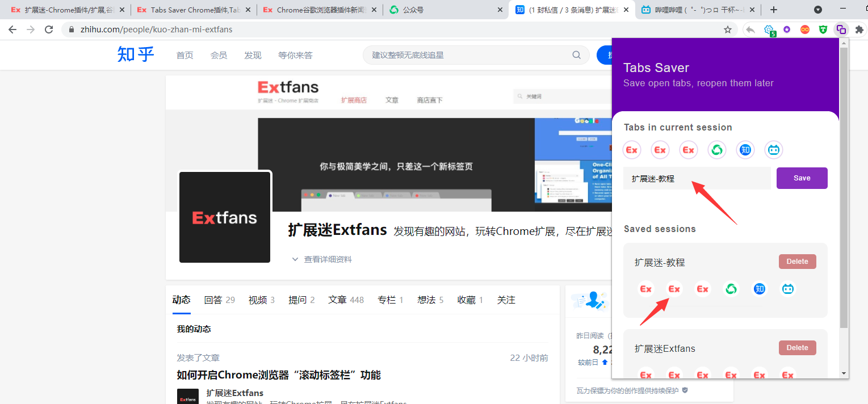Click the Save button in Tabs Saver
The image size is (868, 404).
(802, 178)
